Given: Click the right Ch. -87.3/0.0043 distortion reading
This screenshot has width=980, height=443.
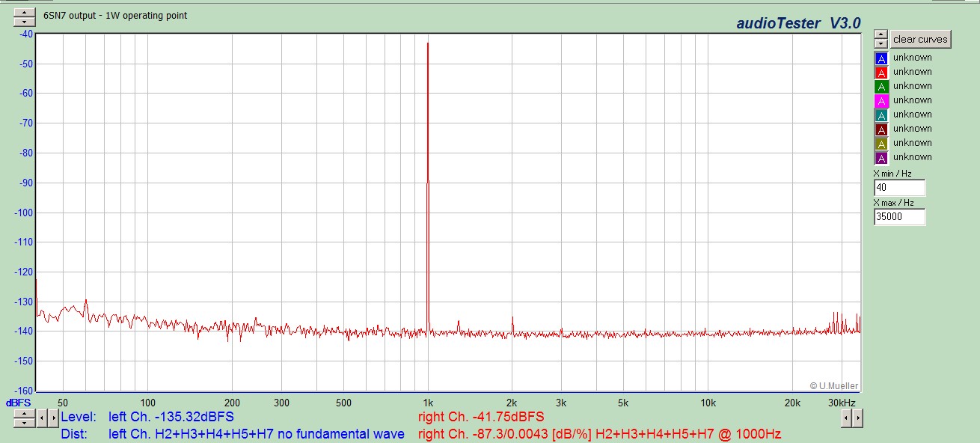Looking at the screenshot, I should click(600, 434).
